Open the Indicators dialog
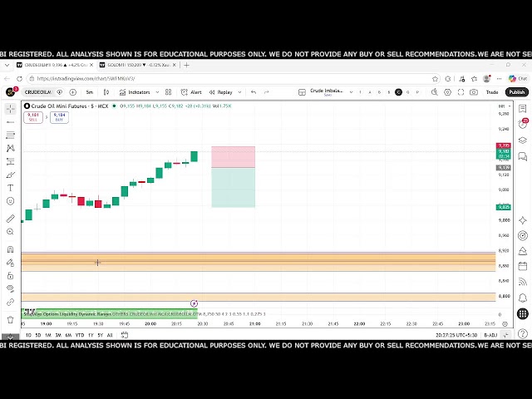 click(x=135, y=92)
